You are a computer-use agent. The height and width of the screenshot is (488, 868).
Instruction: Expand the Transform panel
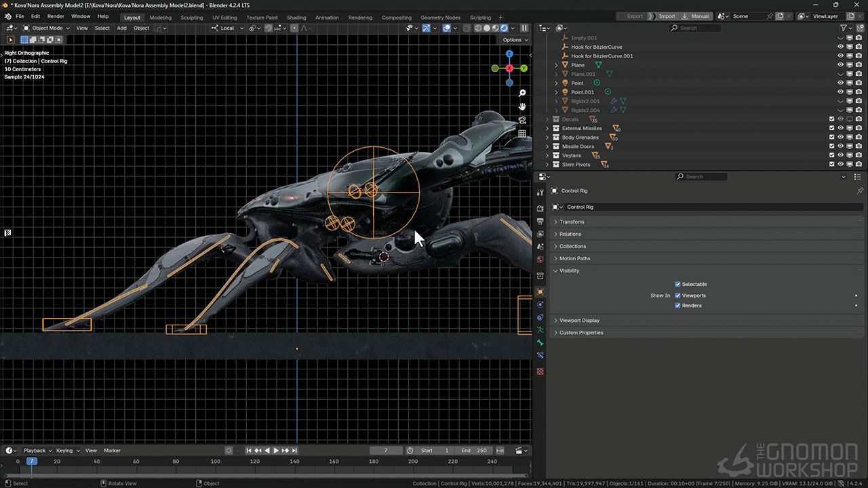coord(572,222)
